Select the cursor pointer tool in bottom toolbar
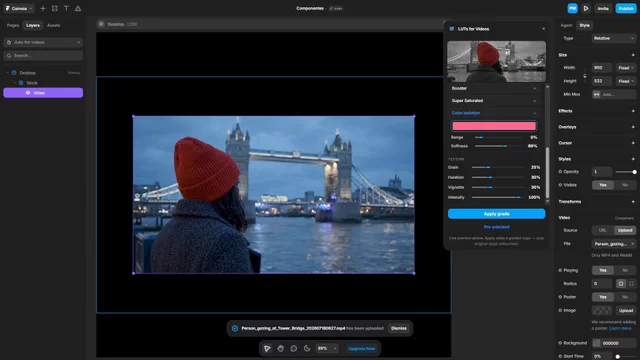Screen dimensions: 640x360 tap(267, 349)
